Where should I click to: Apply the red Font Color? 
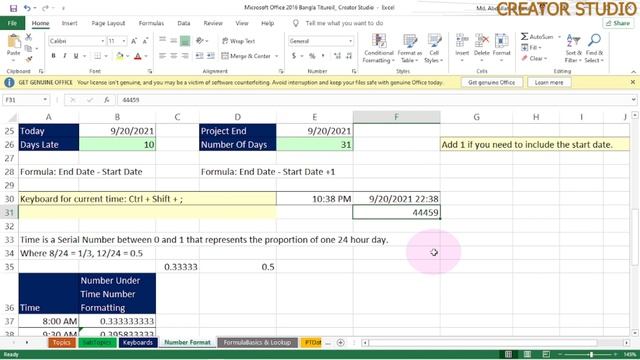click(138, 56)
